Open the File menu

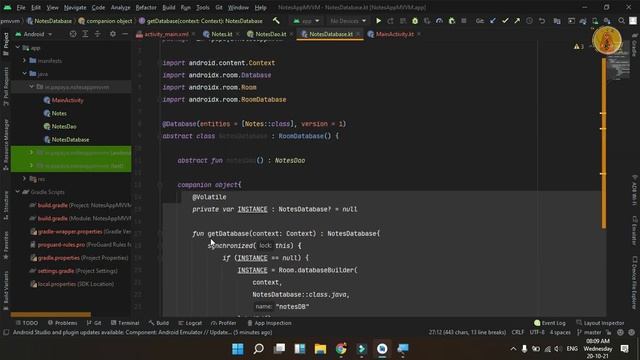click(21, 7)
